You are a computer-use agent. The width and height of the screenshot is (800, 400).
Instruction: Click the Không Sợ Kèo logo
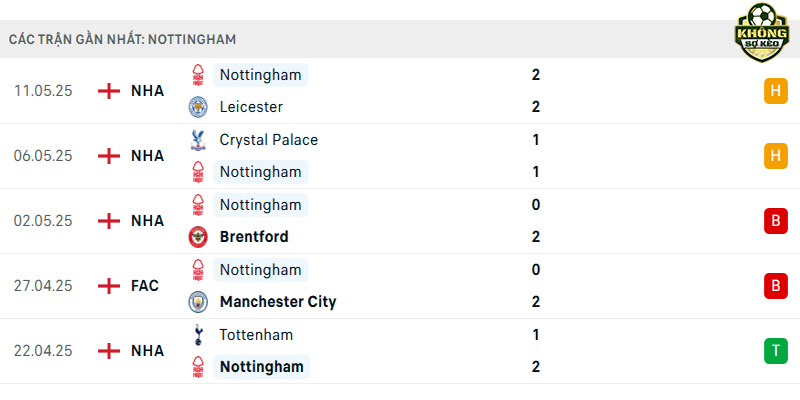click(762, 33)
